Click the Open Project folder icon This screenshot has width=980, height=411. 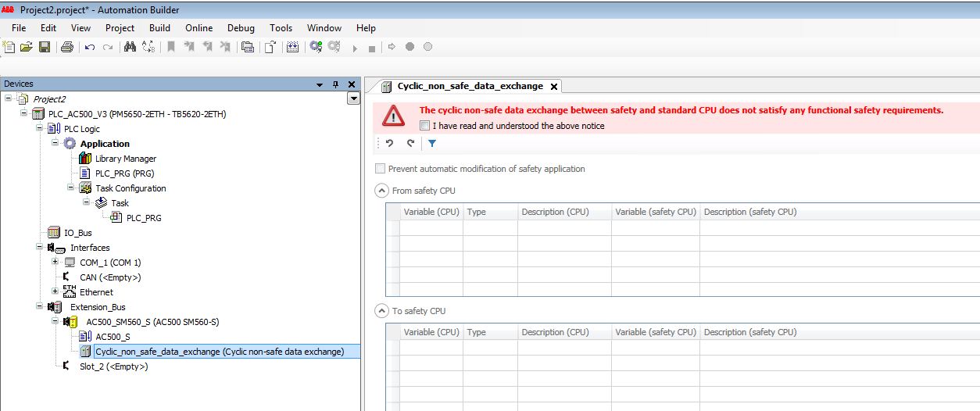[x=27, y=47]
